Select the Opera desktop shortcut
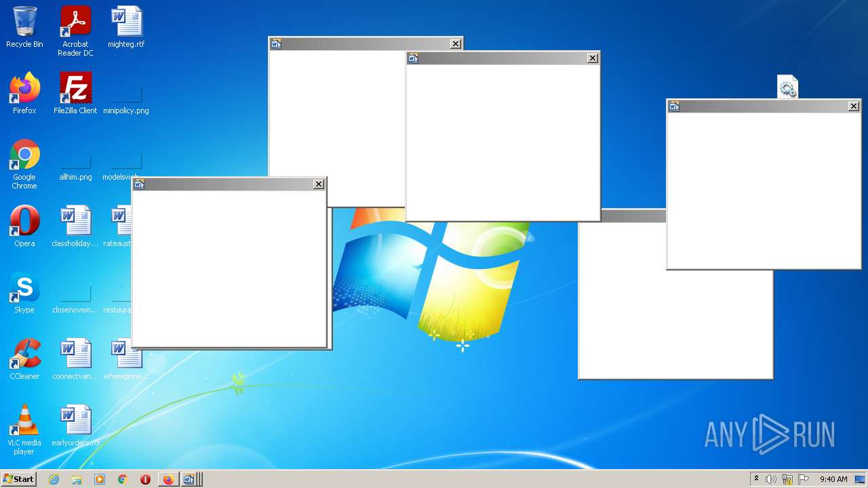The width and height of the screenshot is (868, 488). (x=24, y=226)
